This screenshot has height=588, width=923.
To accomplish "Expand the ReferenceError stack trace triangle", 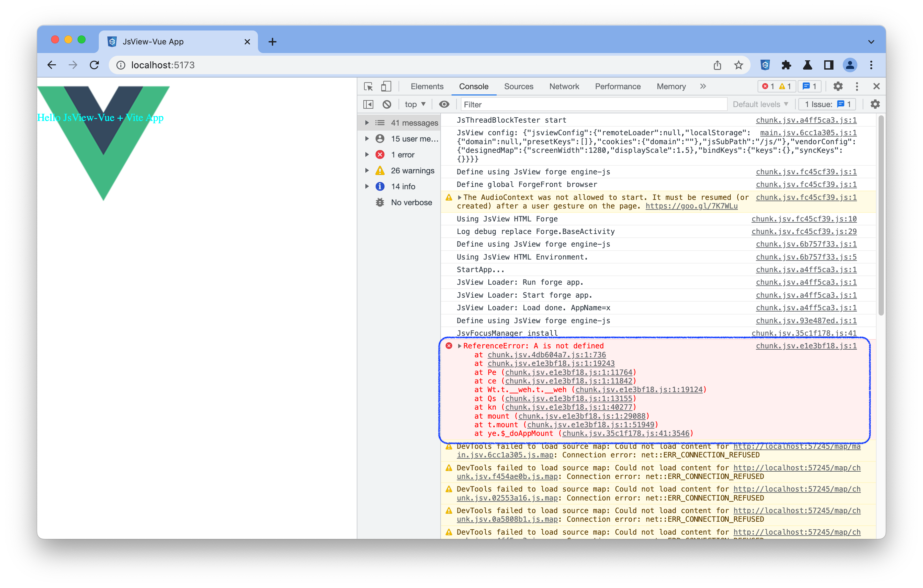I will point(460,346).
